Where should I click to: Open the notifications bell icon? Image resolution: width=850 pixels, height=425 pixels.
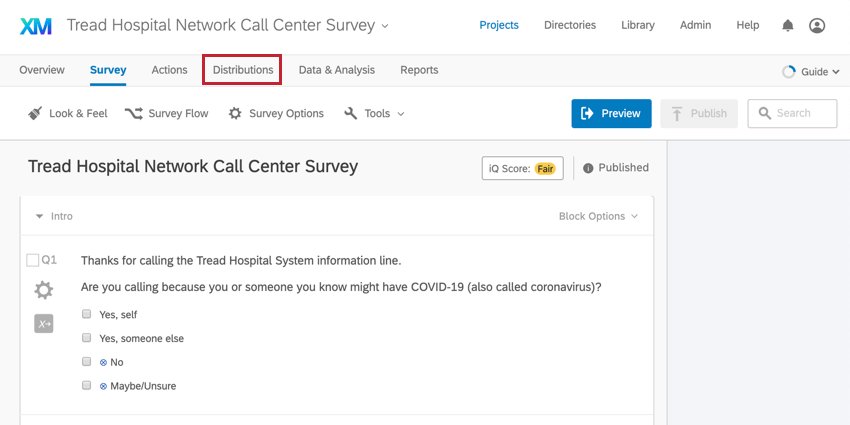[788, 25]
